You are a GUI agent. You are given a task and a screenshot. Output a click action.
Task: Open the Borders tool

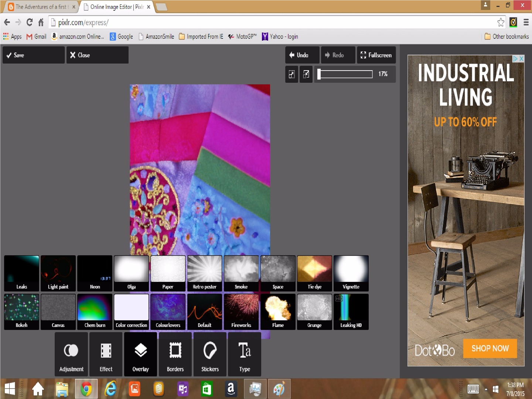175,354
